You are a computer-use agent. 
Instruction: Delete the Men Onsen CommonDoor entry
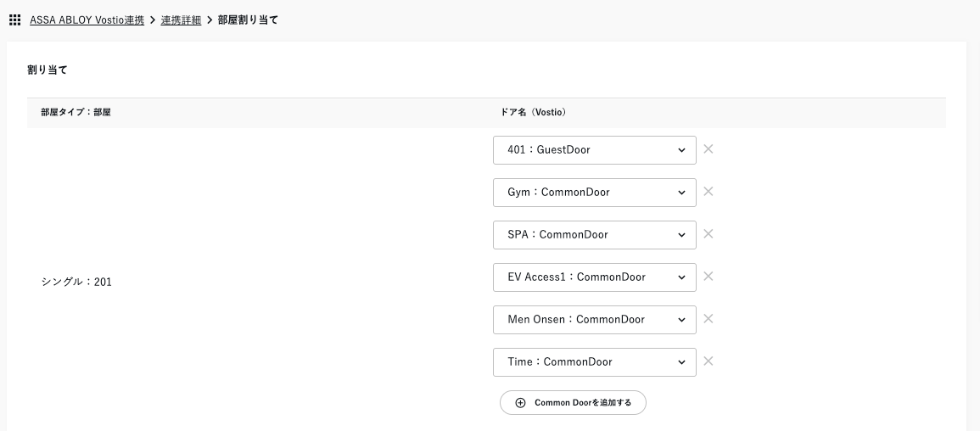coord(708,319)
